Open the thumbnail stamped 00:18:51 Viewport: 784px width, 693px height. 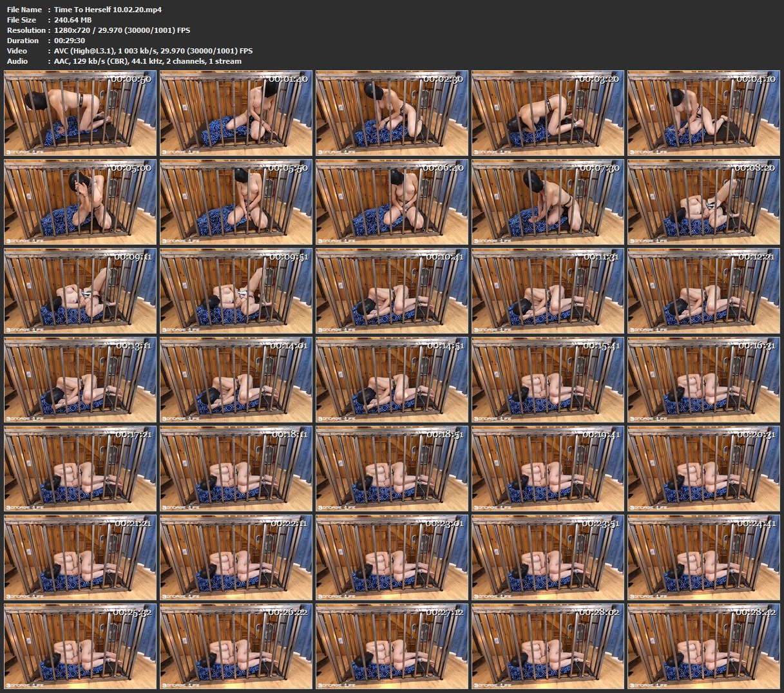(x=392, y=469)
